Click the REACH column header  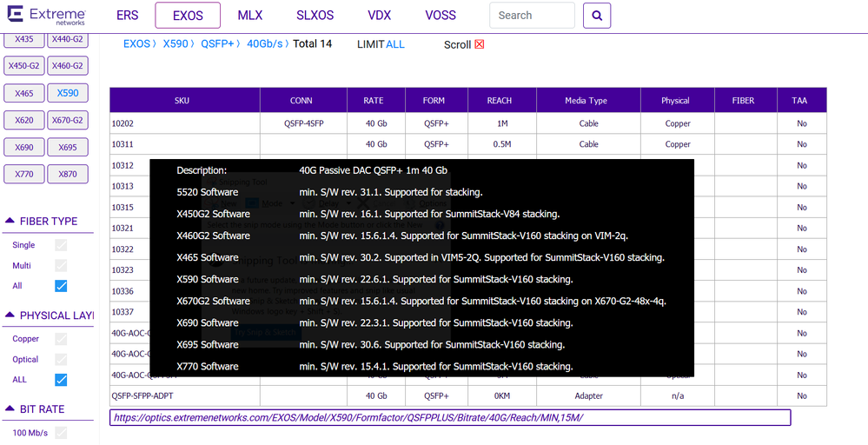click(503, 100)
